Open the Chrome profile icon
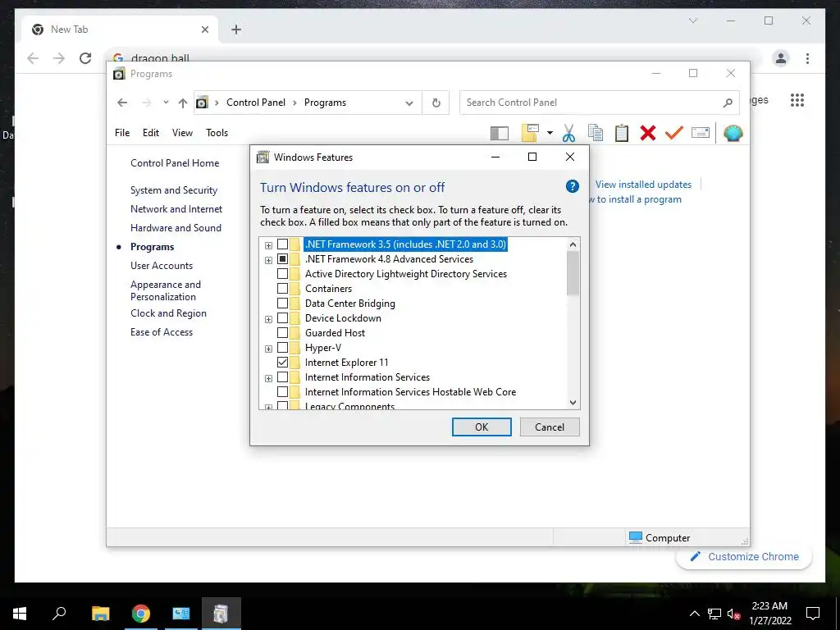Image resolution: width=840 pixels, height=630 pixels. point(781,58)
